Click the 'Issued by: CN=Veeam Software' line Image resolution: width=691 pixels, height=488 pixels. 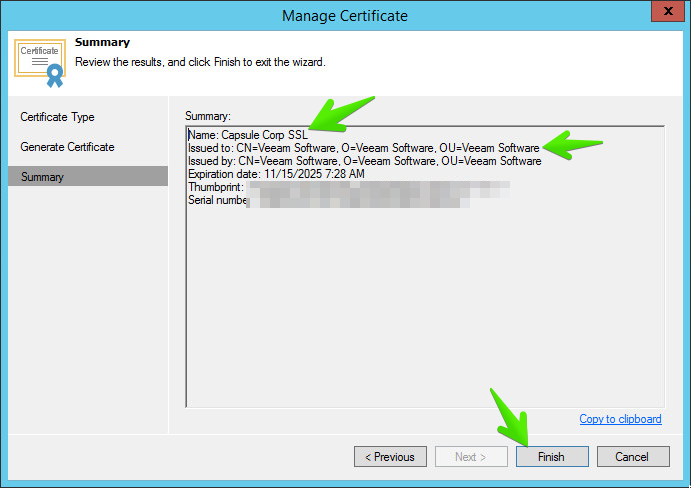tap(364, 161)
